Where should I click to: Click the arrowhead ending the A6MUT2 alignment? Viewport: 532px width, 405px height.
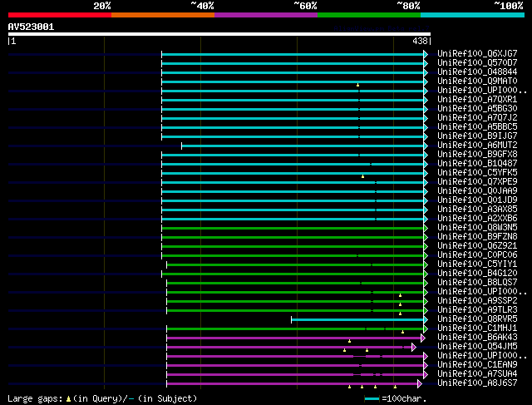click(426, 146)
